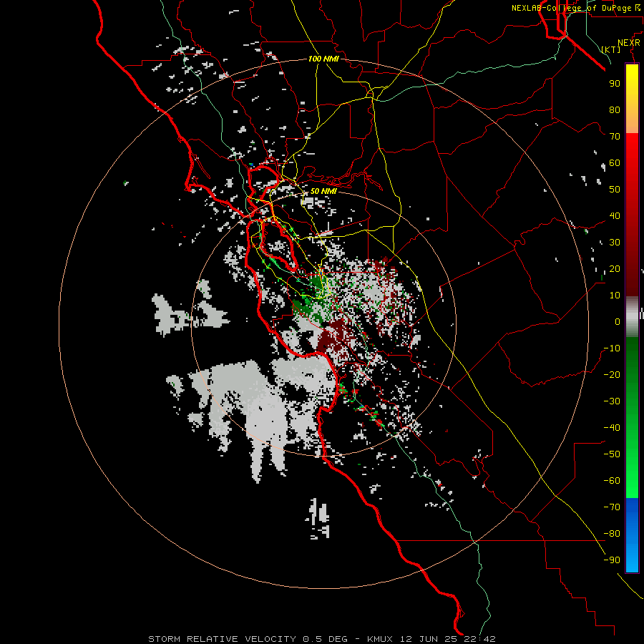644x644 pixels.
Task: Click the 22:42 timestamp in the caption
Action: (x=479, y=639)
